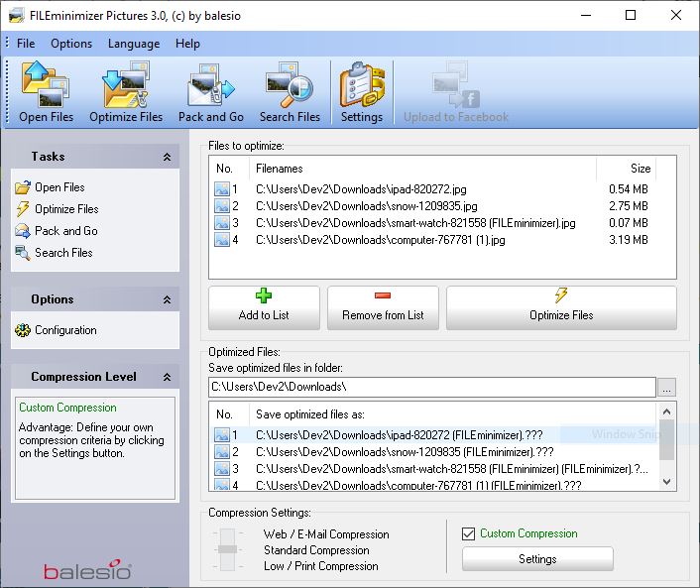
Task: Click the Add to List button
Action: tap(264, 308)
